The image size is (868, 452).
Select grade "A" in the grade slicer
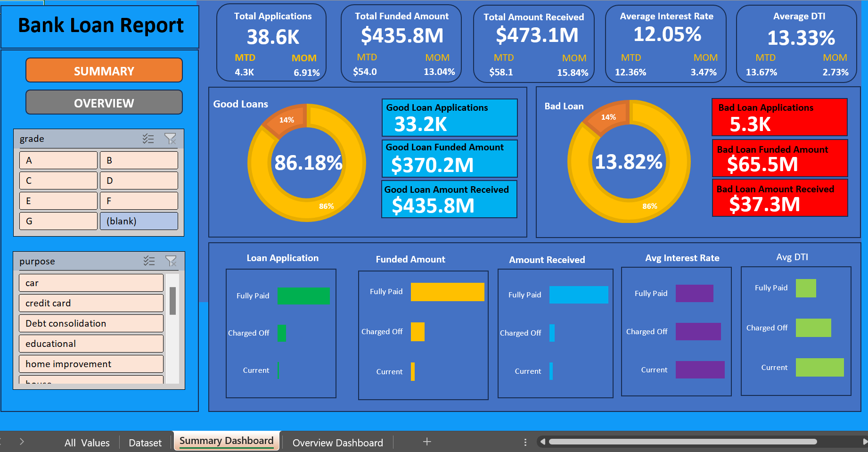58,160
